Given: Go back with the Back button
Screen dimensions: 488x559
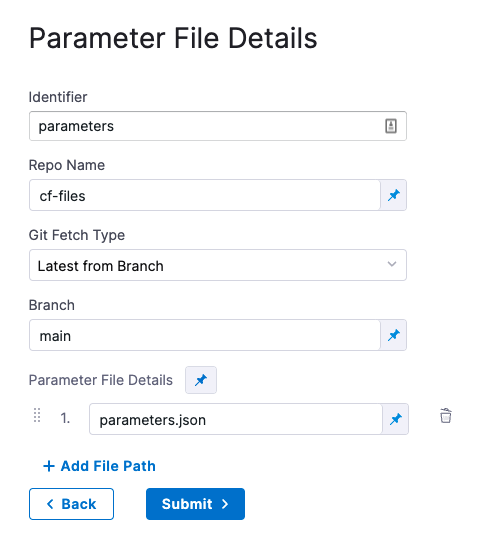Looking at the screenshot, I should [71, 504].
